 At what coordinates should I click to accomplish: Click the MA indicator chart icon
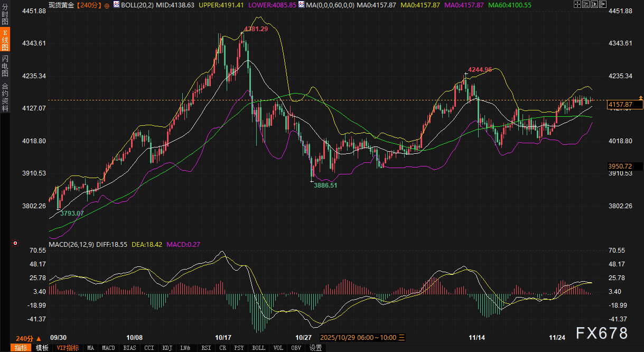[x=301, y=4]
